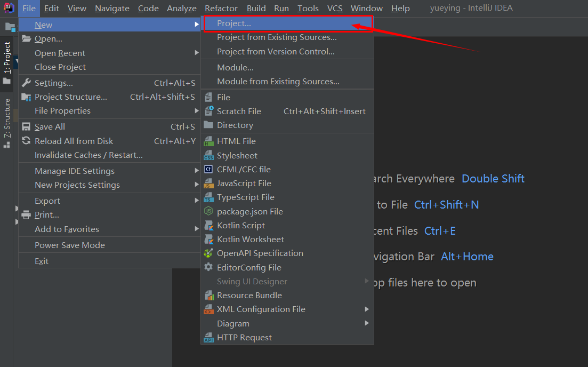Click the IntelliJ IDEA logo icon
Screen dimensions: 588x367
tap(9, 7)
